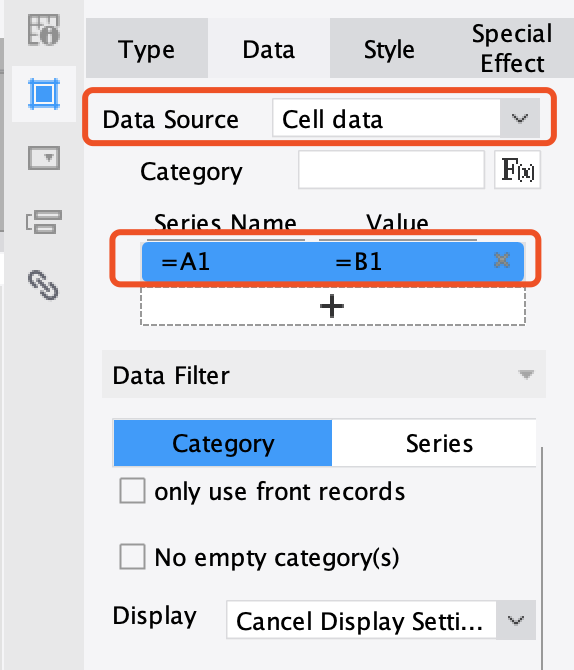
Task: Open Display Cancel Display Settings dropdown
Action: click(381, 620)
